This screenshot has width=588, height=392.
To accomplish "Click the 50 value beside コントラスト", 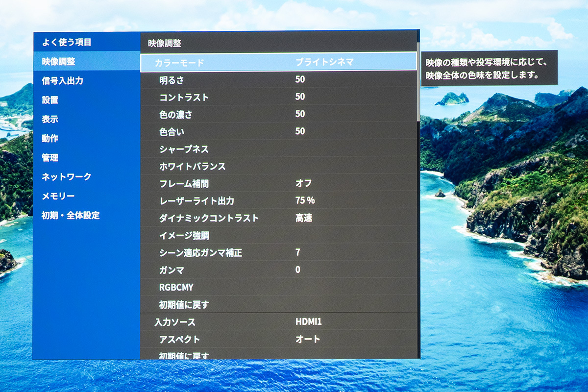I will (300, 97).
